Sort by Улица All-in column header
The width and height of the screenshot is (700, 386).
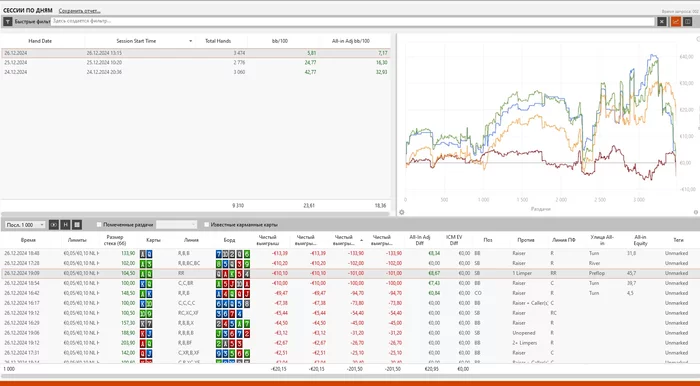[x=601, y=240]
